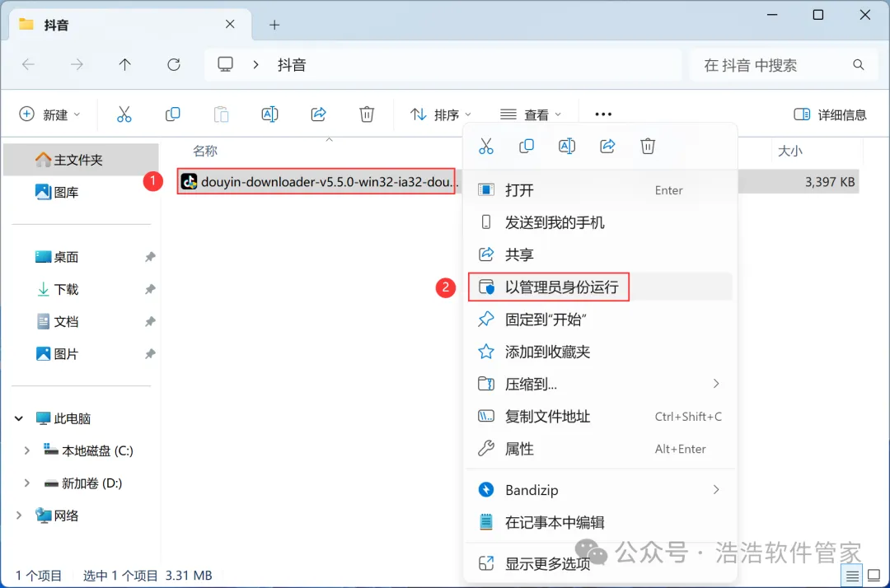This screenshot has height=588, width=890.
Task: Go up one folder level
Action: (x=125, y=64)
